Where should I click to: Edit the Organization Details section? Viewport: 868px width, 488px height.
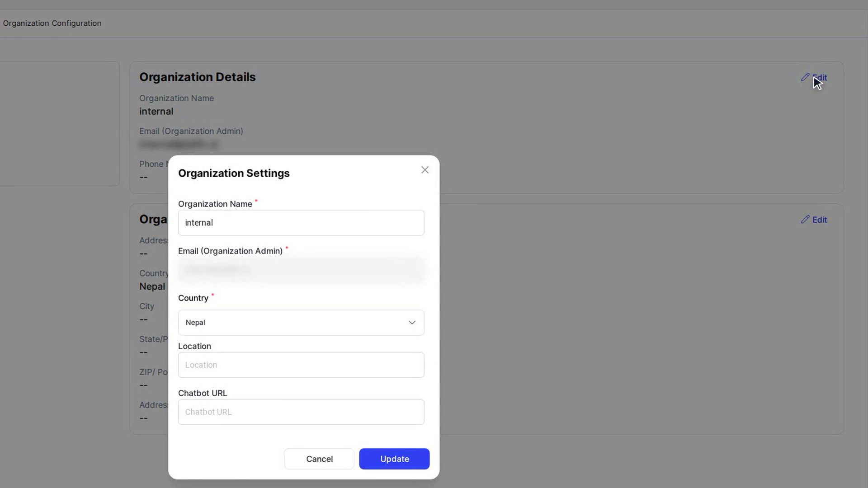[814, 77]
